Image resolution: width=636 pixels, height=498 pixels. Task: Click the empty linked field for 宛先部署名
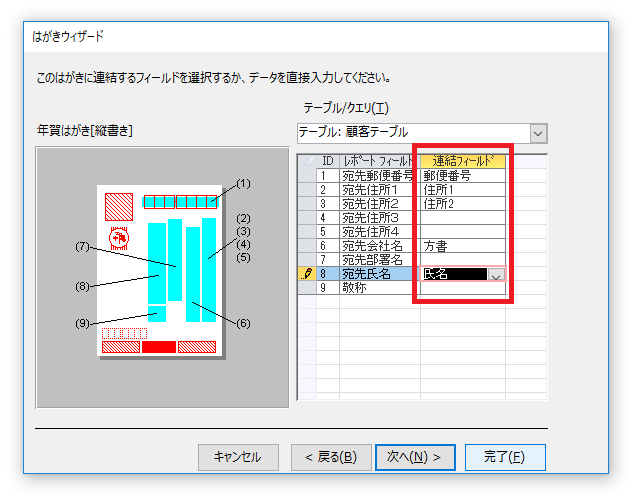point(463,260)
